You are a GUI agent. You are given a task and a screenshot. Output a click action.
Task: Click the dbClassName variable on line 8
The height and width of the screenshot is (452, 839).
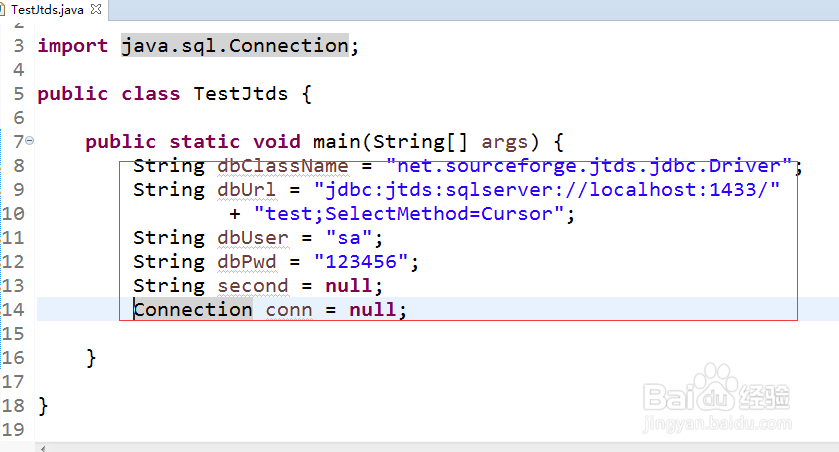[x=283, y=166]
